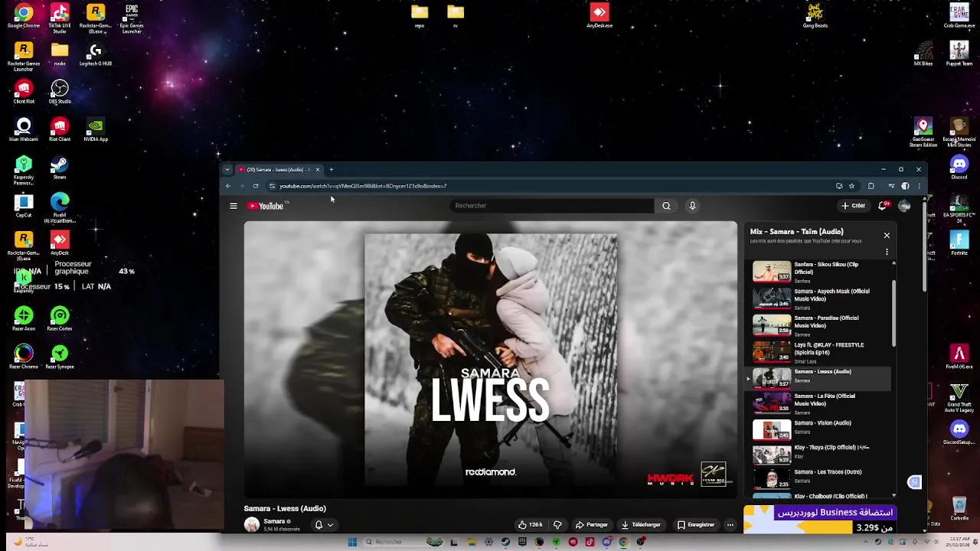
Task: Open Razer Axon desktop shortcut
Action: [x=24, y=319]
